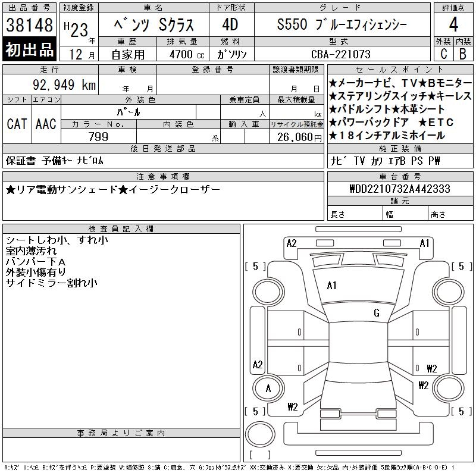The image size is (476, 476).
Task: Click the 譲渡書類期限 header label
Action: (x=296, y=70)
